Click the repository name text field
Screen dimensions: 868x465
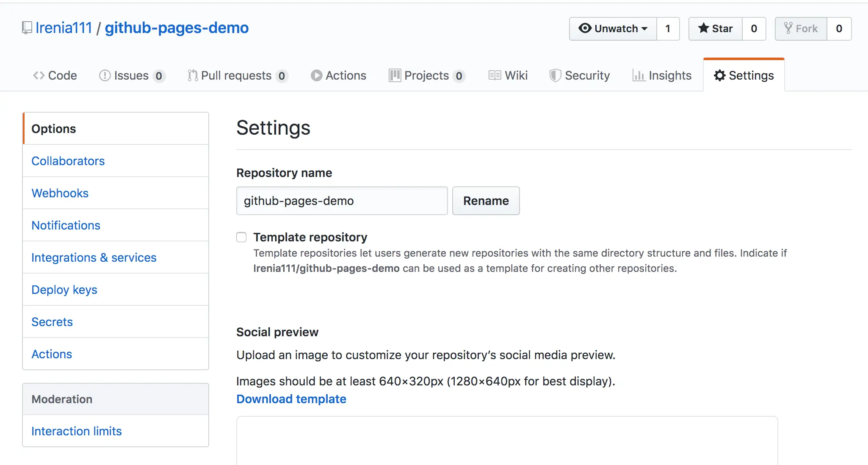[x=342, y=201]
